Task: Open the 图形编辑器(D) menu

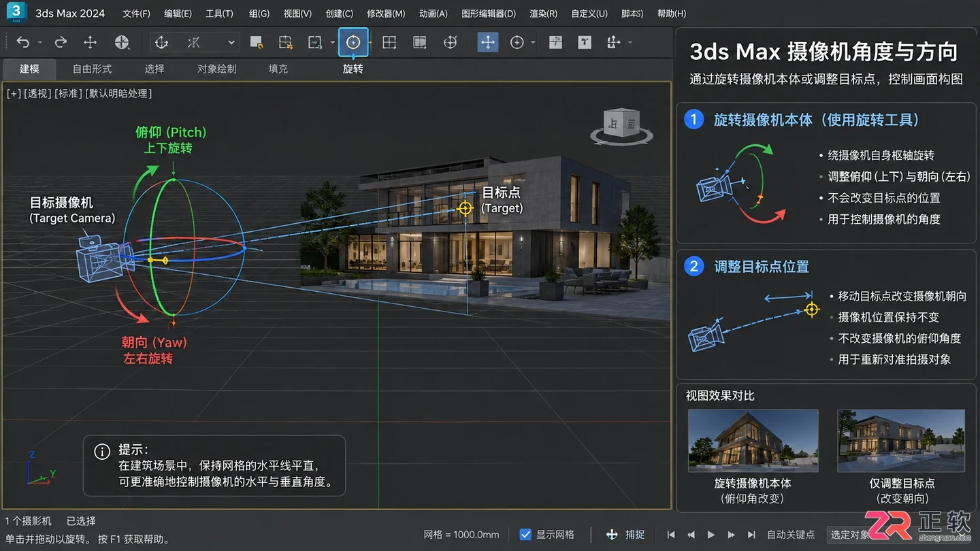Action: [x=489, y=14]
